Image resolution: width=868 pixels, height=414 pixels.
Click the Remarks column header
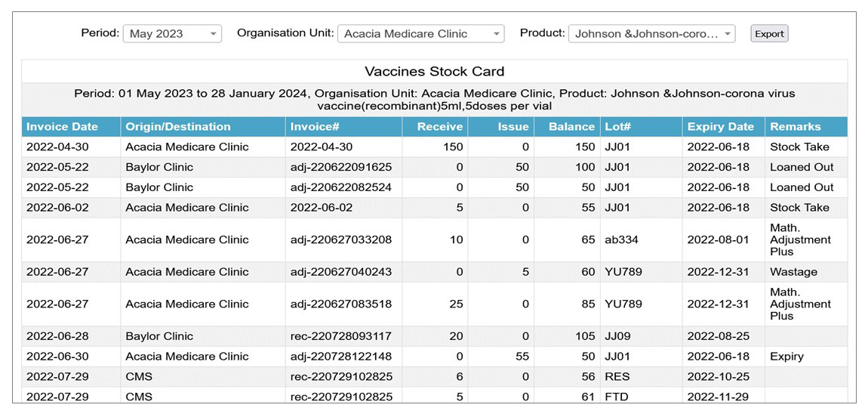click(x=795, y=127)
